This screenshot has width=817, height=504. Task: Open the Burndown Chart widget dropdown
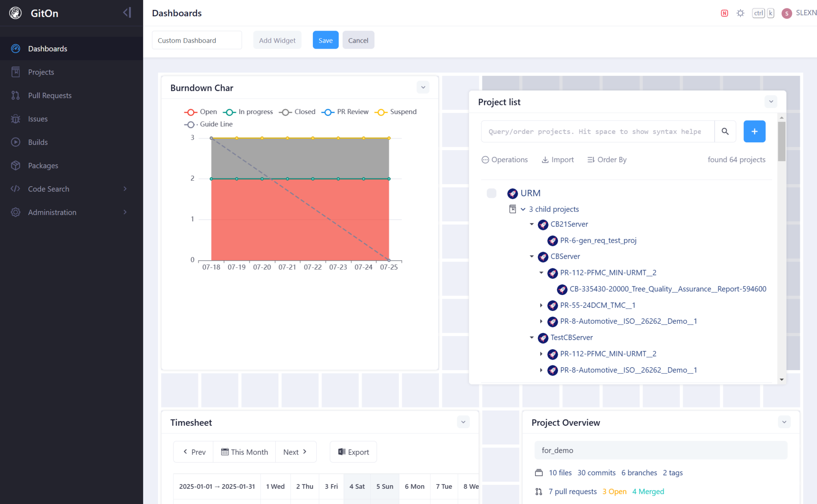point(423,87)
